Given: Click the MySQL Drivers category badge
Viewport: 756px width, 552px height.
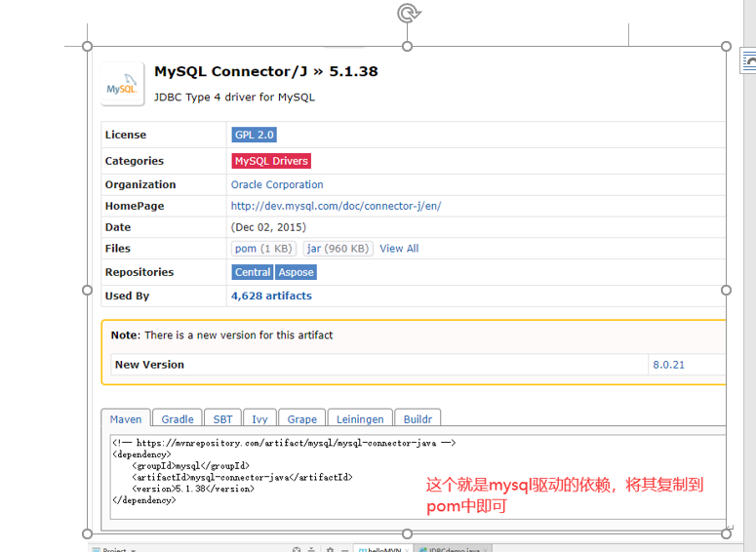Looking at the screenshot, I should click(271, 161).
